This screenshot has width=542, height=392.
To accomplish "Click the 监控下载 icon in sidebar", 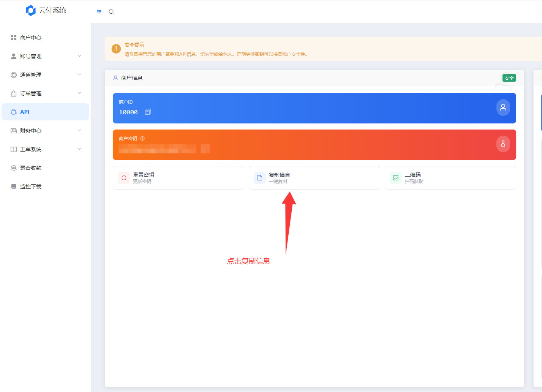I will coord(14,187).
